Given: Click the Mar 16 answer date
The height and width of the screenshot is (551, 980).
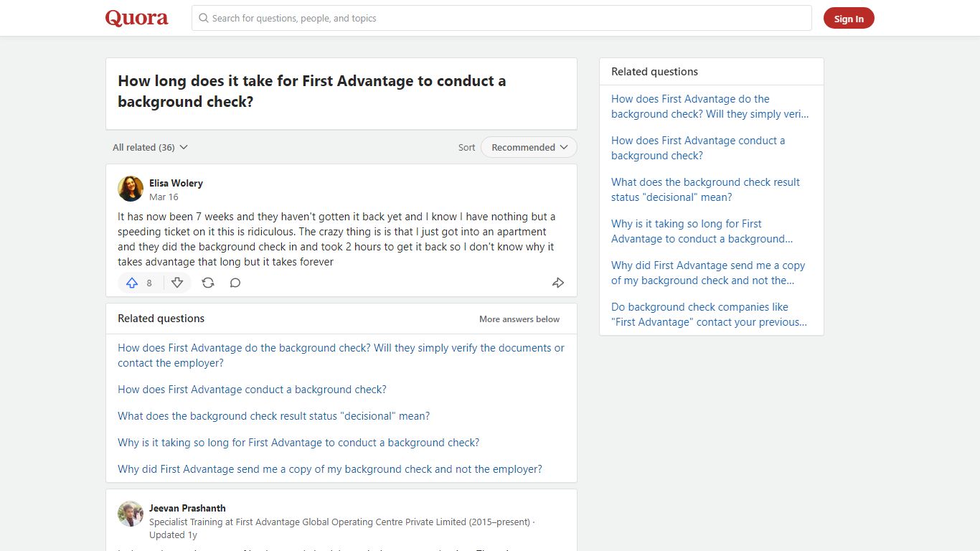Looking at the screenshot, I should [164, 197].
